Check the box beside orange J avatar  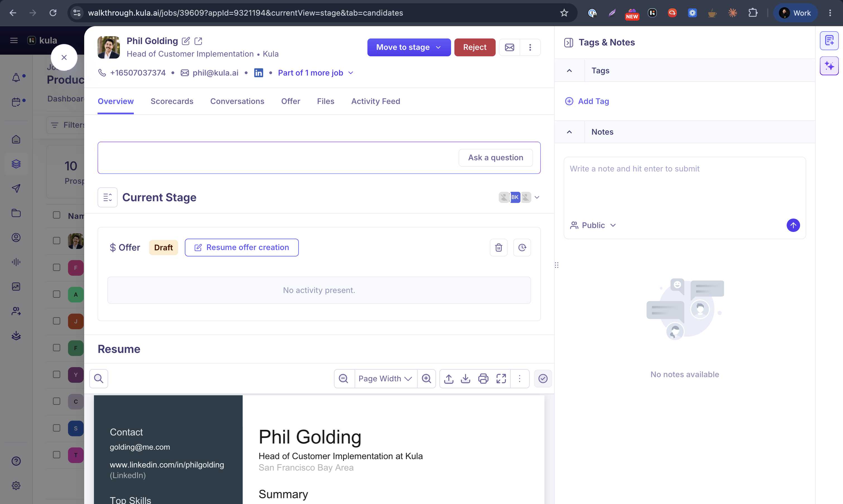point(57,321)
